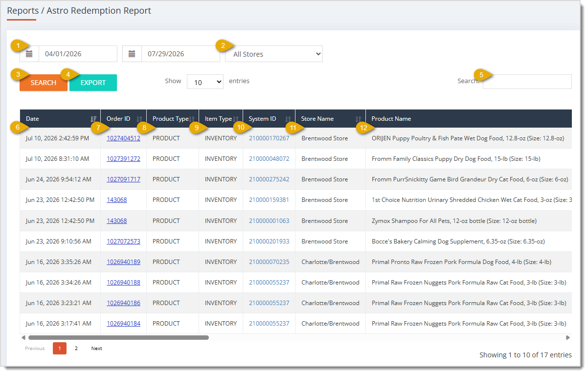
Task: Focus the end date field 07/29/2026
Action: pyautogui.click(x=181, y=54)
